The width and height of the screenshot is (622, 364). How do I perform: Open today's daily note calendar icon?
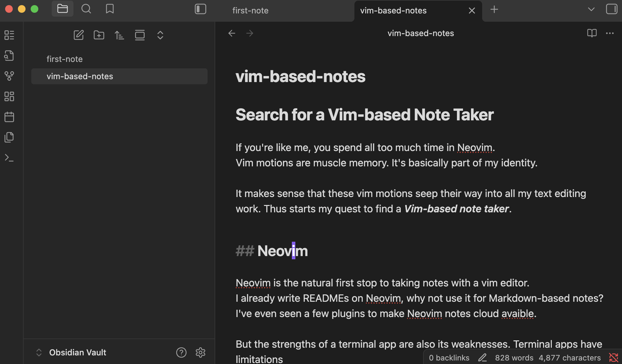pos(9,117)
